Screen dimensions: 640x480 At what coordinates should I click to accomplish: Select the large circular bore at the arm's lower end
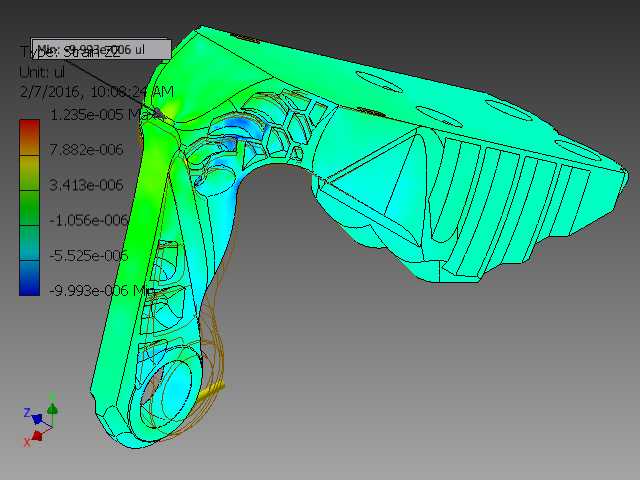pos(166,394)
